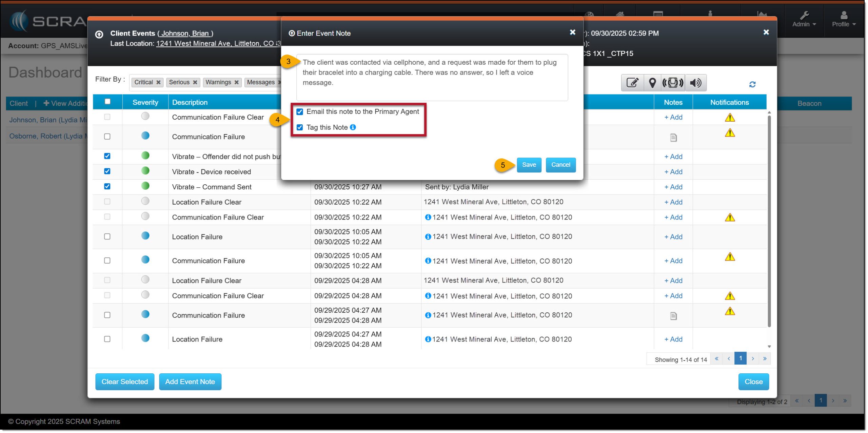Toggle the Tag this Note checkbox
The image size is (868, 433).
300,127
